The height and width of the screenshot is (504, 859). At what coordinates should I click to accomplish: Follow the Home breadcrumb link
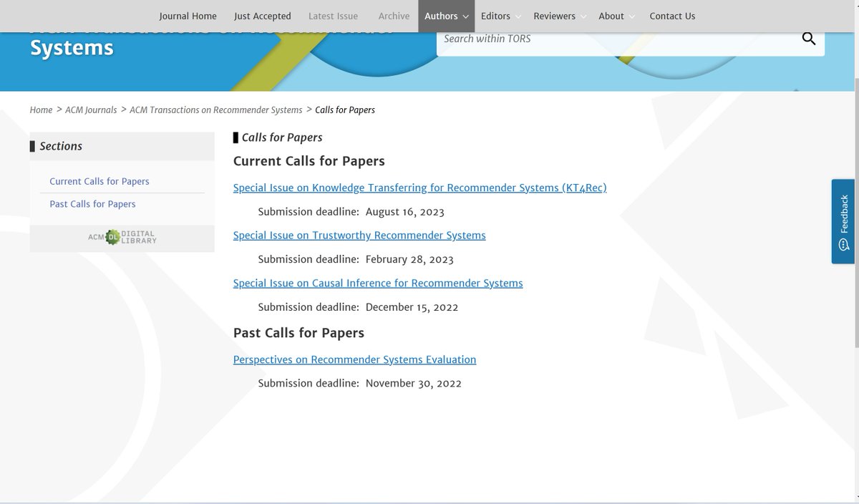(41, 110)
